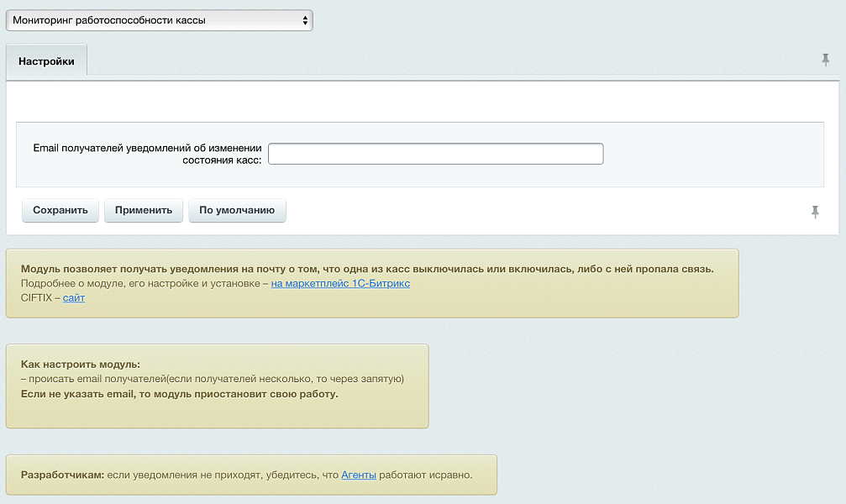Click the Как настроить модуль heading
The height and width of the screenshot is (504, 846).
point(81,365)
